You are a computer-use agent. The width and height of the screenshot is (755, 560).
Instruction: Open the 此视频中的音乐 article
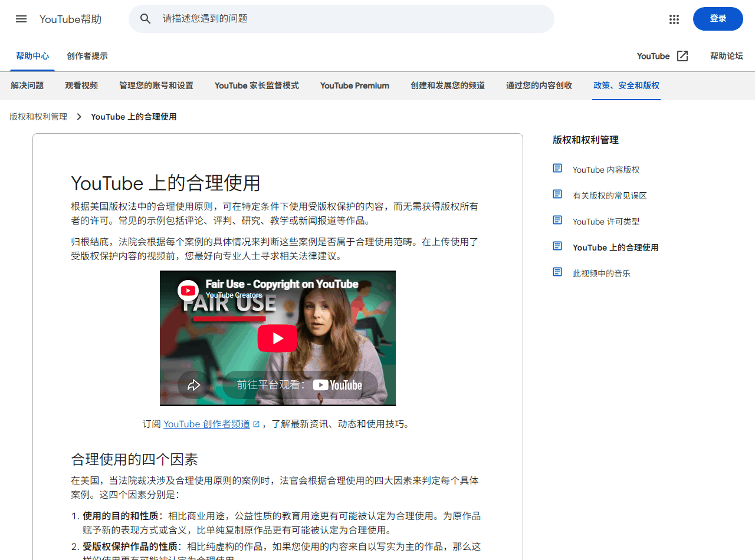point(602,274)
